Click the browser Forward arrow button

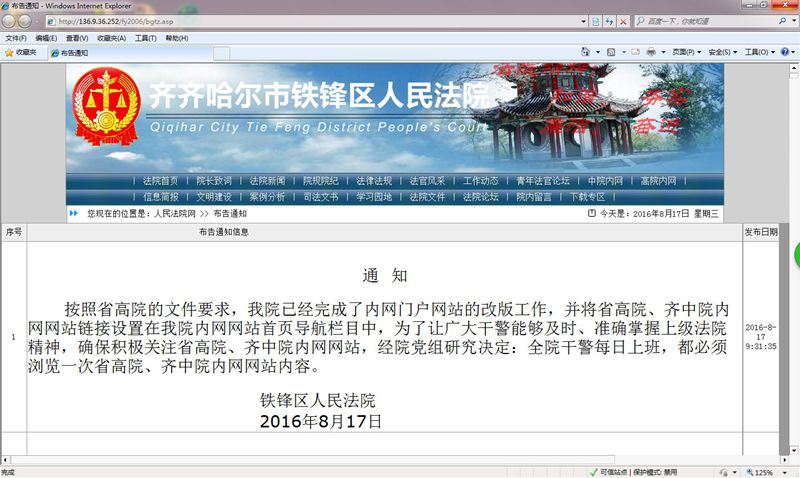coord(24,21)
